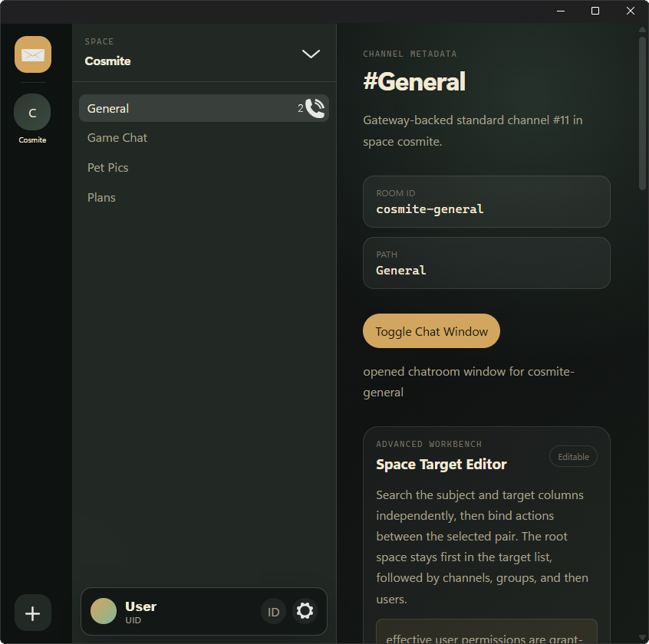Click Toggle Chat Window button
This screenshot has width=649, height=644.
click(x=431, y=331)
